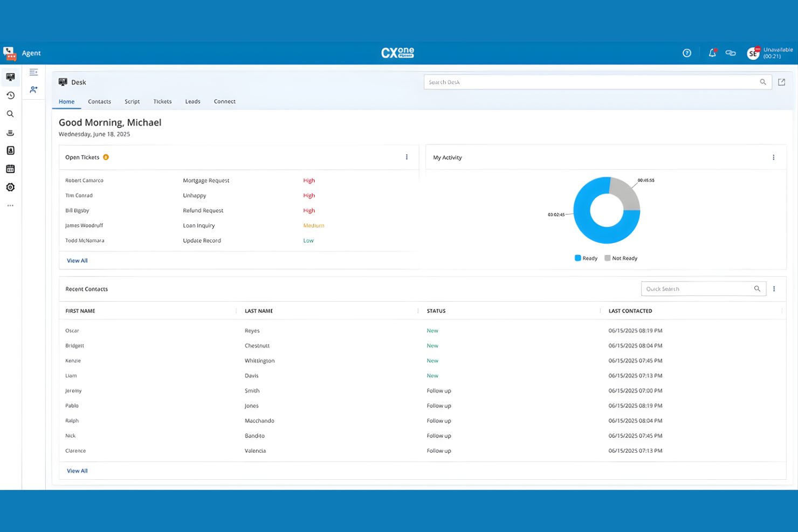Switch to the Leads tab

click(x=192, y=101)
